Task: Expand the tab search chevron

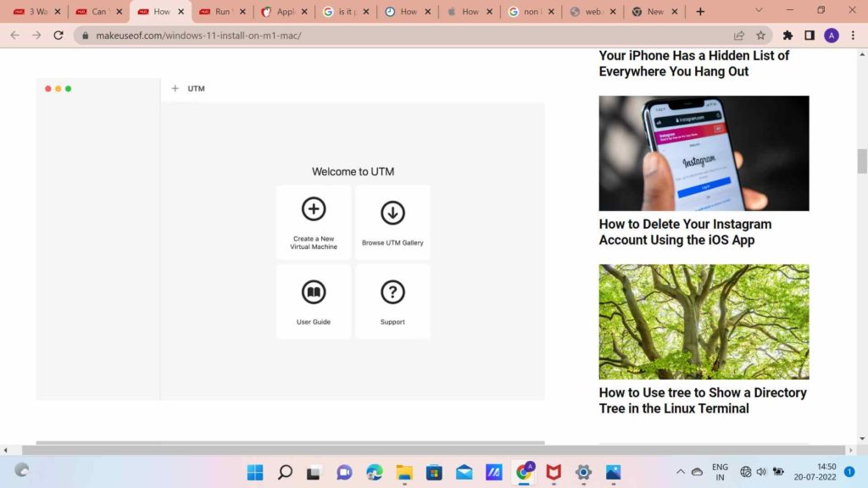Action: (x=759, y=10)
